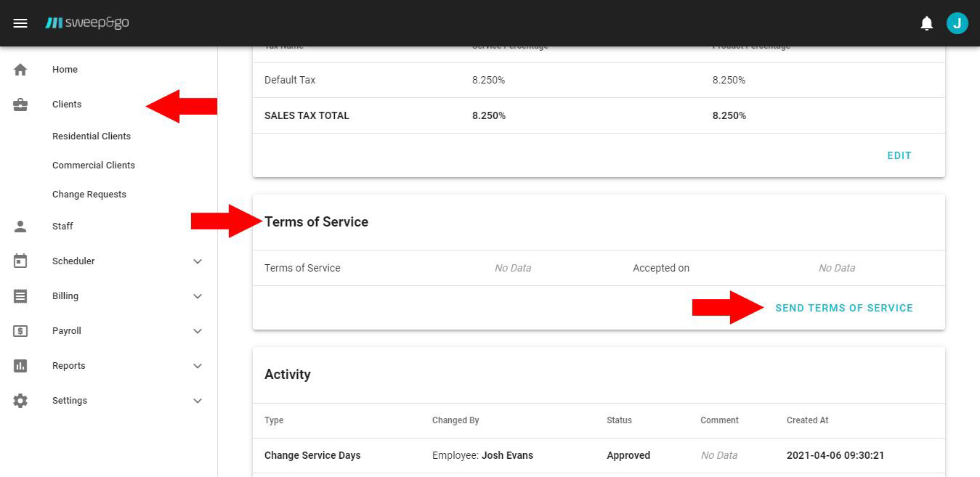The image size is (980, 477).
Task: Go to Change Requests page
Action: [x=89, y=195]
